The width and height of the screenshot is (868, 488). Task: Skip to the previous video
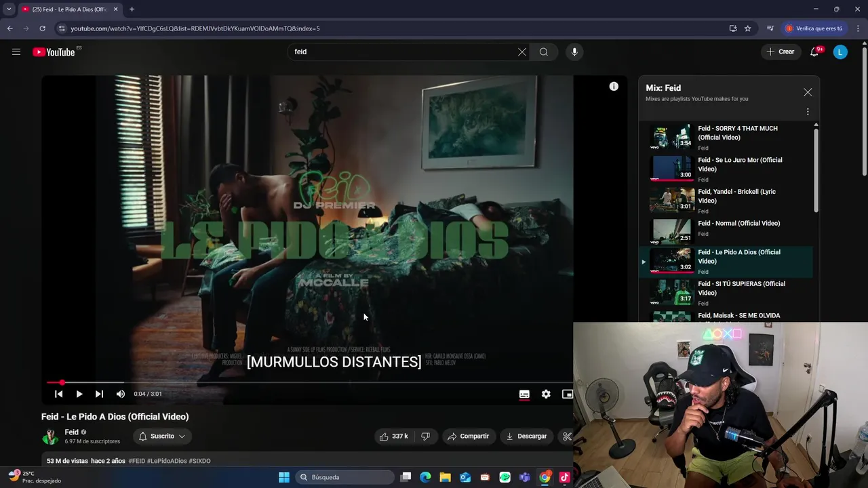coord(59,394)
